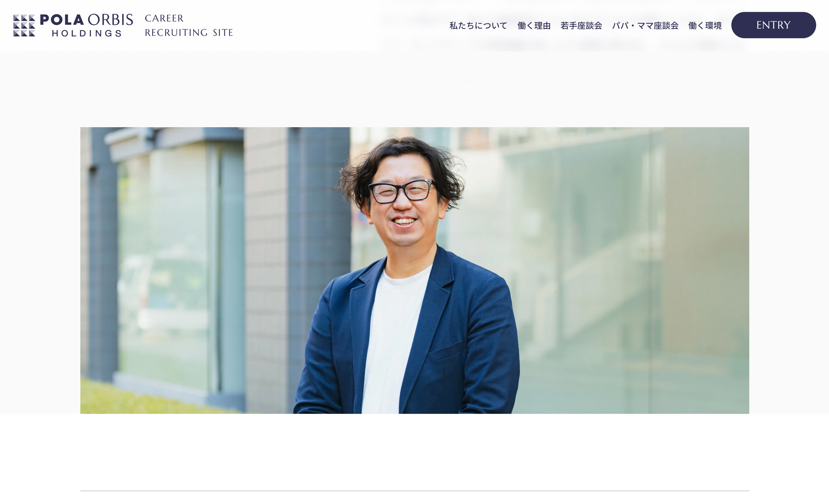Click the man's black glasses in photo
This screenshot has height=504, width=829.
click(x=403, y=191)
